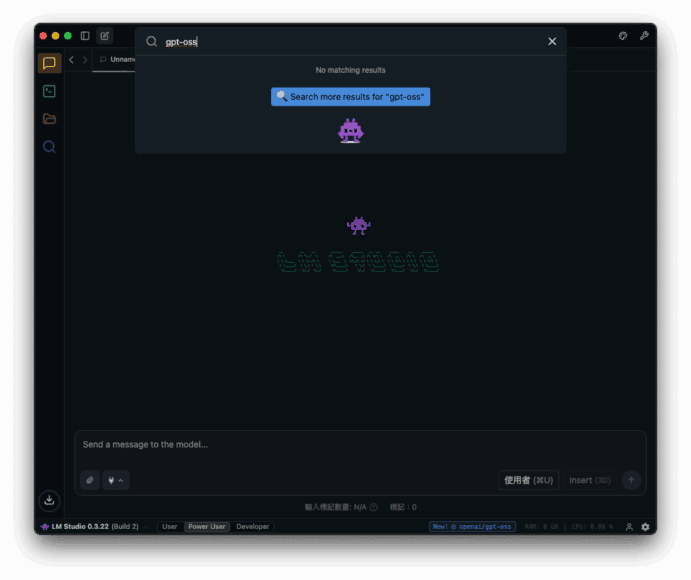The height and width of the screenshot is (580, 691).
Task: Click the paperclip attach file icon
Action: [x=90, y=480]
